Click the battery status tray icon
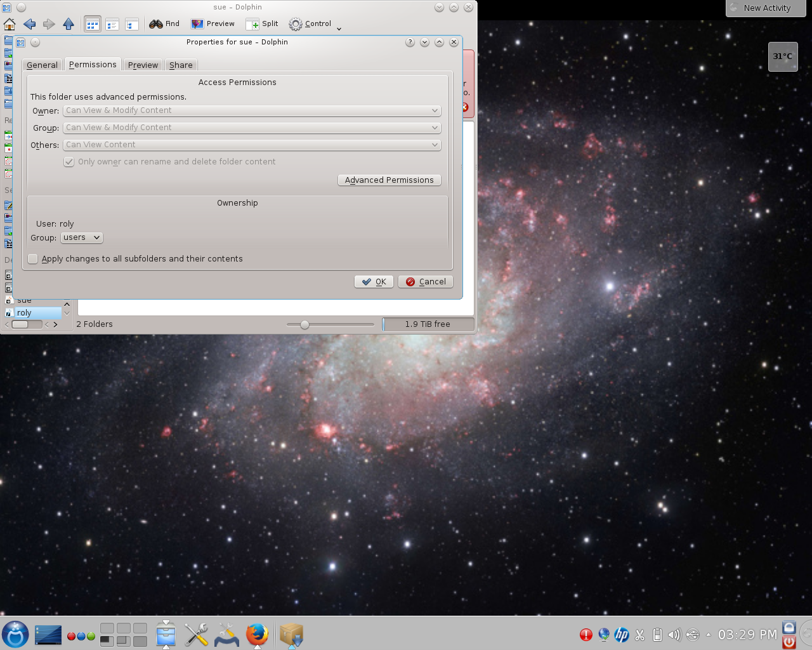This screenshot has height=650, width=812. click(x=657, y=635)
